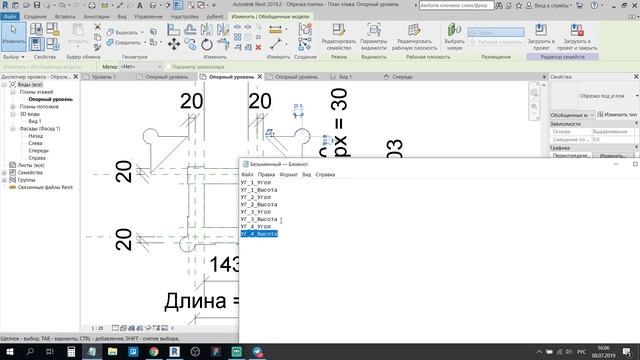Click Связанные файлы Revit in browser
This screenshot has width=640, height=360.
[45, 187]
